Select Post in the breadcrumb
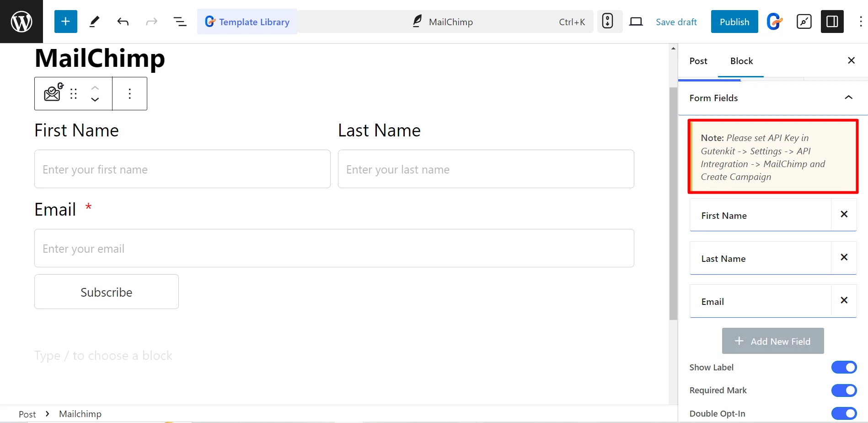The image size is (868, 423). [27, 414]
